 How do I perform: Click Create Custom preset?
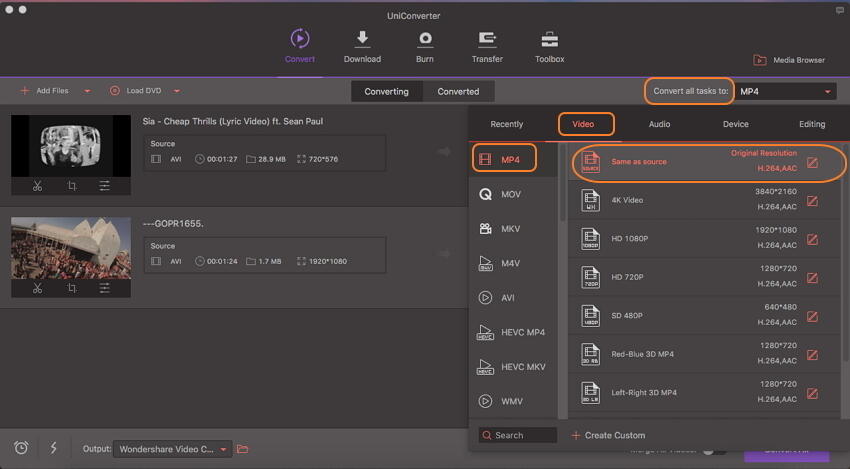[x=608, y=435]
